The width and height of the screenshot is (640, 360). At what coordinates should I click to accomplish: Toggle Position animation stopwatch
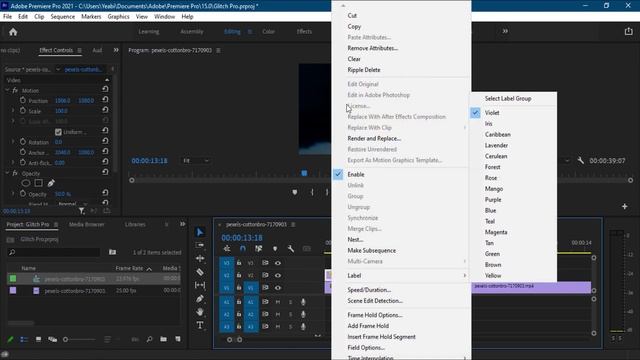tap(23, 100)
